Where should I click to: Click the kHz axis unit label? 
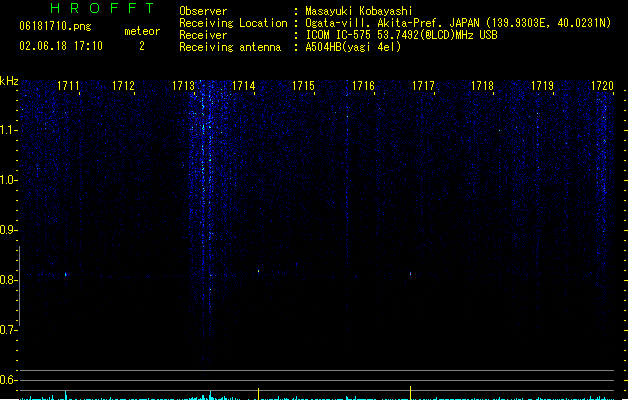click(9, 81)
